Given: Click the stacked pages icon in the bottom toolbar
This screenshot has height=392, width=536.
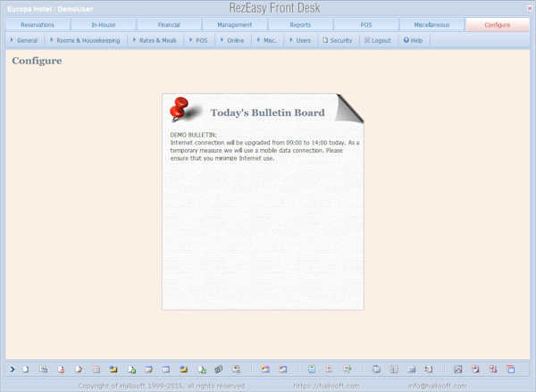Looking at the screenshot, I should [x=376, y=370].
